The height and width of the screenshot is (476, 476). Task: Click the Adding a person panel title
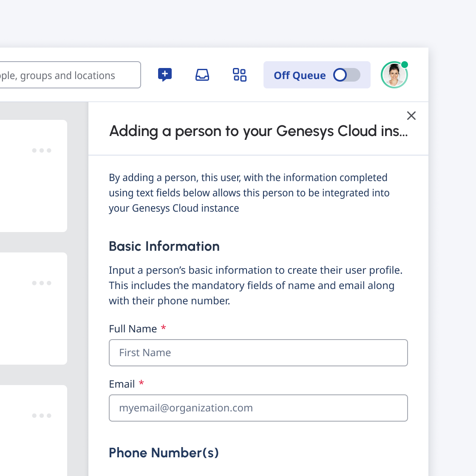coord(258,131)
